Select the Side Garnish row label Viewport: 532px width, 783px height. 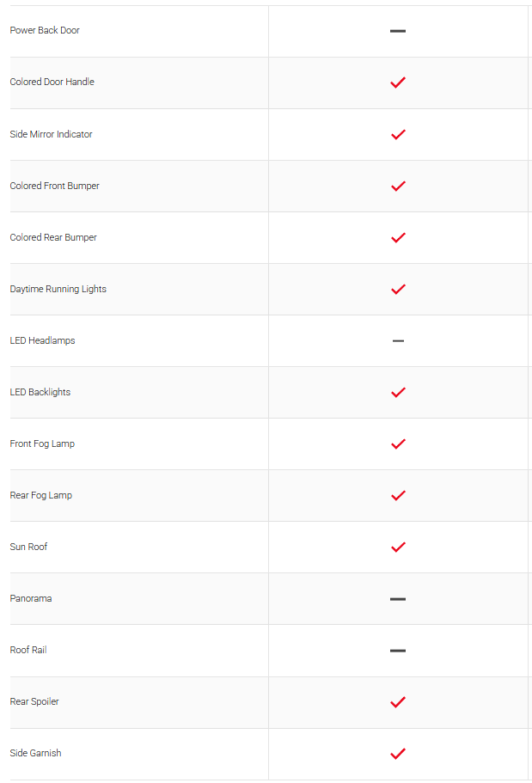35,753
